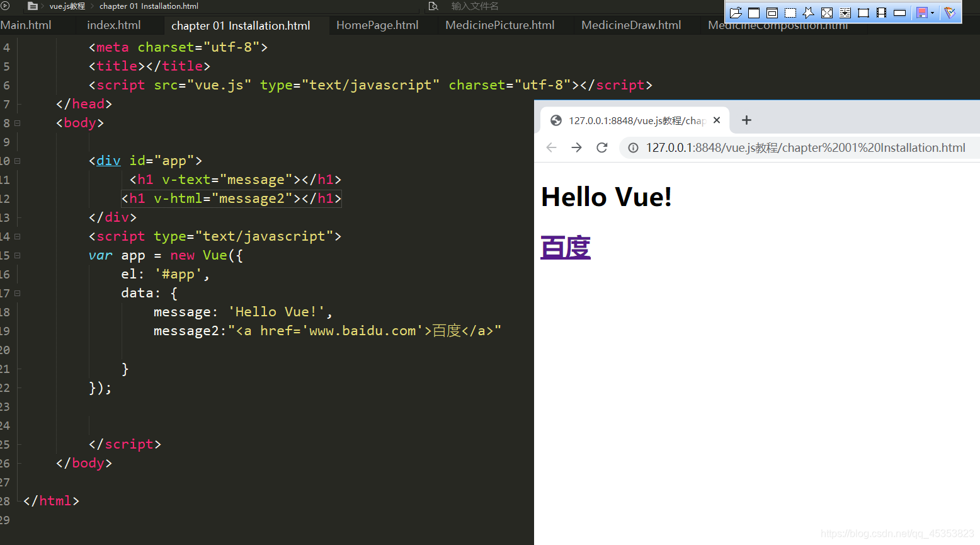Viewport: 980px width, 545px height.
Task: Select 'chapter 01 Installation.html' breadcrumb item
Action: pos(149,6)
